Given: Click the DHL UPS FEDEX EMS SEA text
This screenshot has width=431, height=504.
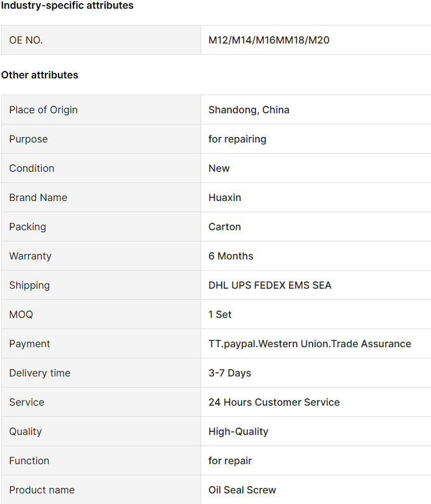Looking at the screenshot, I should click(270, 286).
